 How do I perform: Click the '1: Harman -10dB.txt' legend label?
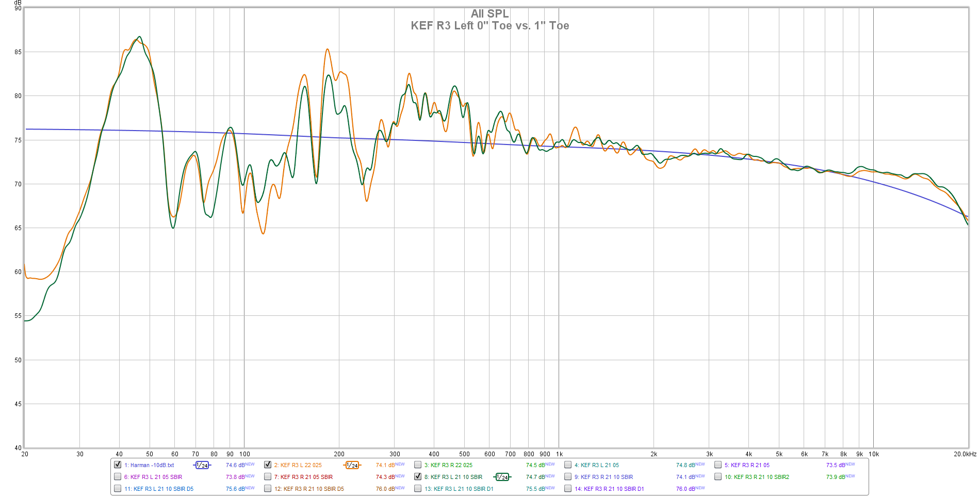(149, 465)
